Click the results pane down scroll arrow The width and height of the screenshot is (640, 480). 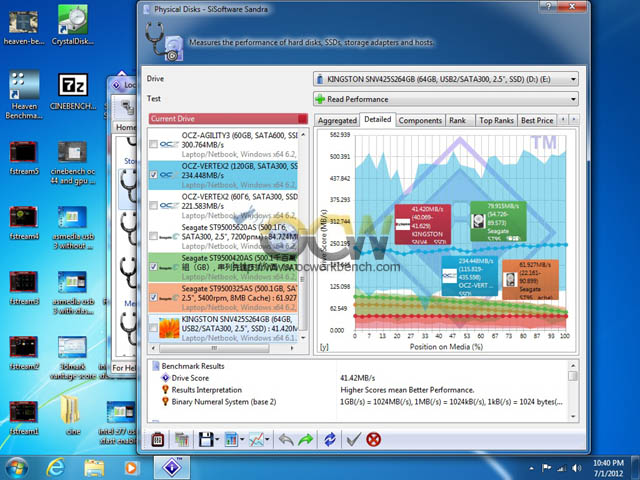[x=573, y=416]
